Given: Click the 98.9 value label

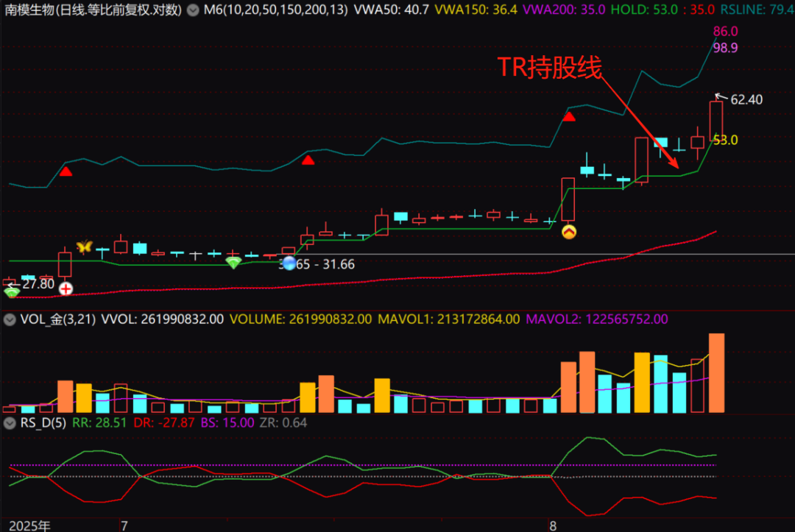Looking at the screenshot, I should tap(725, 48).
